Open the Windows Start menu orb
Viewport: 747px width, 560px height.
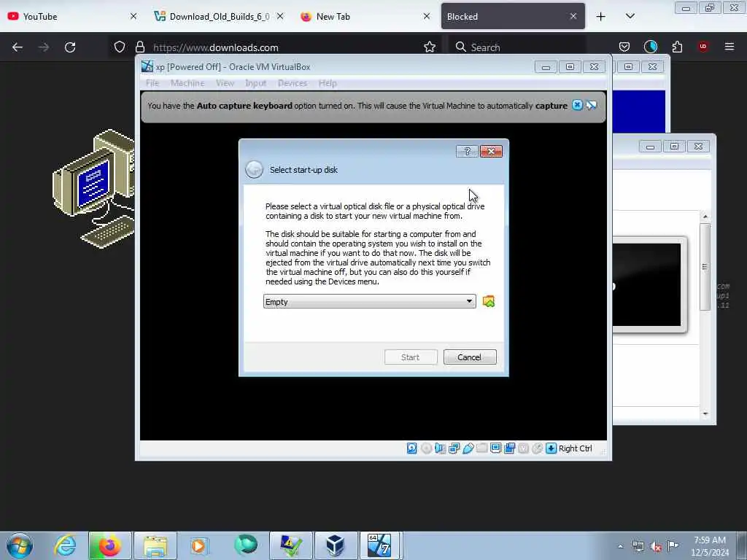coord(20,545)
